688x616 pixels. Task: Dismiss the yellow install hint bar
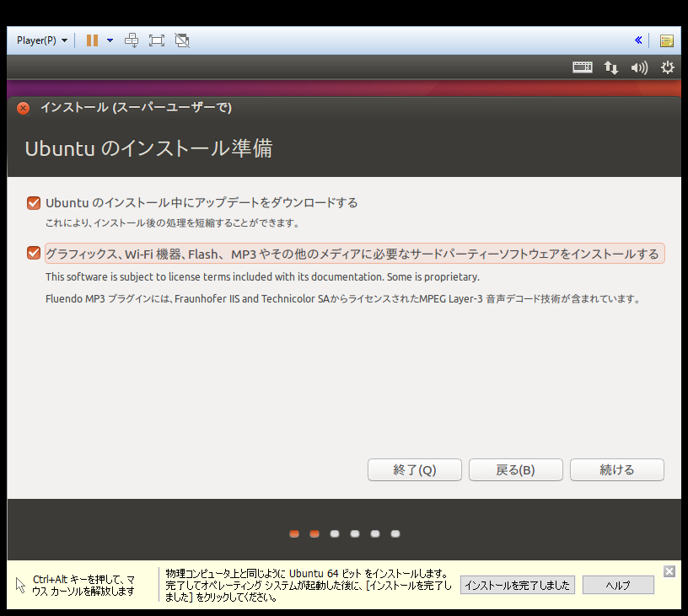pyautogui.click(x=669, y=571)
